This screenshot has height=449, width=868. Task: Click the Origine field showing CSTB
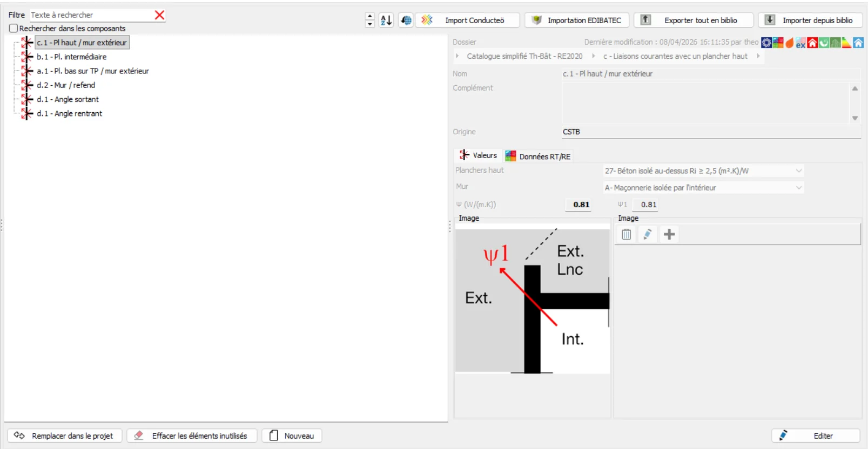click(x=711, y=132)
